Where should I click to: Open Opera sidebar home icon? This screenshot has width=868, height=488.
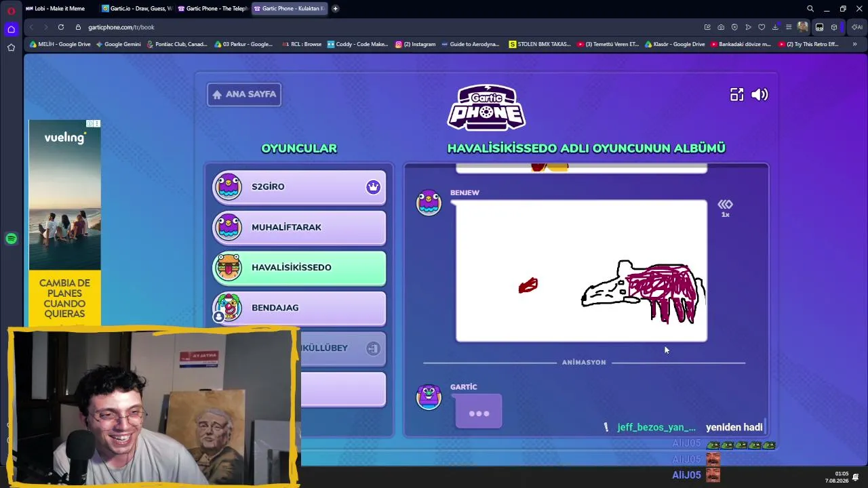pyautogui.click(x=11, y=29)
